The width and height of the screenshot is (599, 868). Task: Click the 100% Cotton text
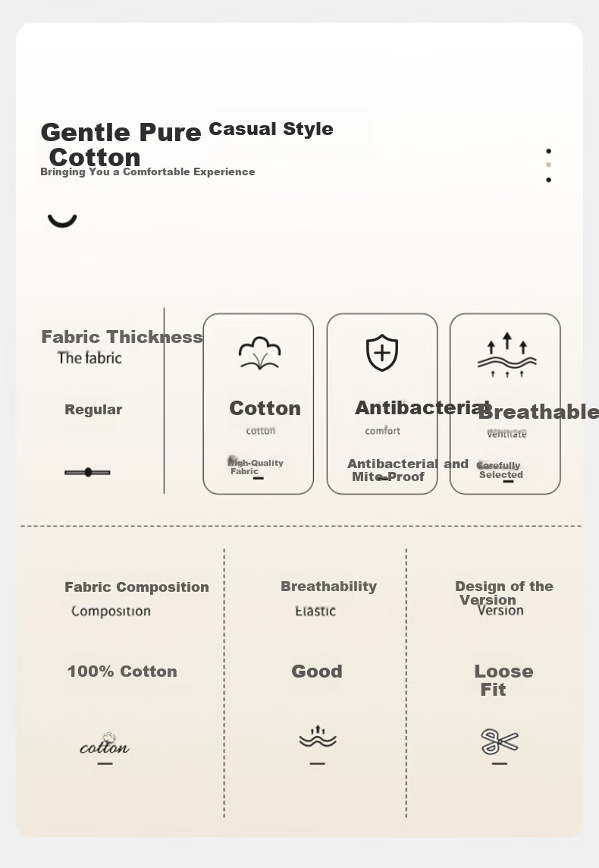(122, 671)
